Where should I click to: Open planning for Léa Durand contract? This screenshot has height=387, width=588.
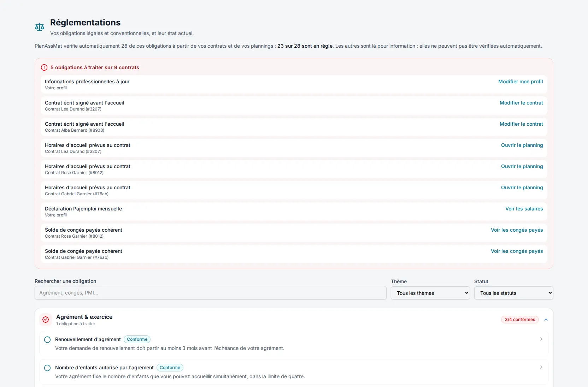pos(522,145)
